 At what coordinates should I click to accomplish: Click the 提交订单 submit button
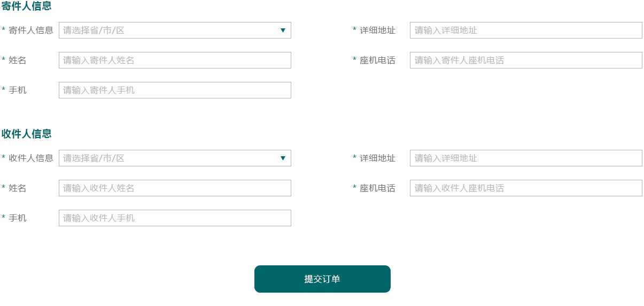[x=322, y=279]
